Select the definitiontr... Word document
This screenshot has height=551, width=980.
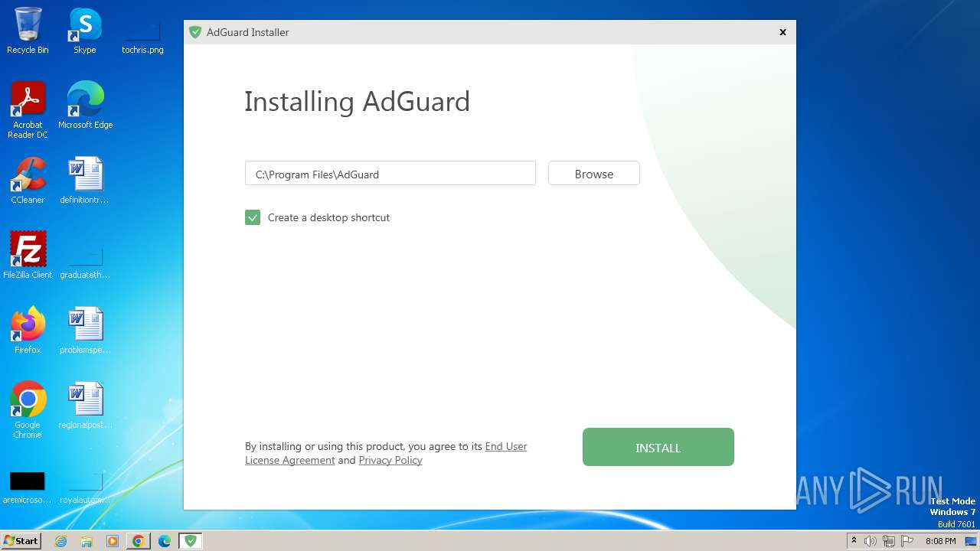(x=85, y=181)
